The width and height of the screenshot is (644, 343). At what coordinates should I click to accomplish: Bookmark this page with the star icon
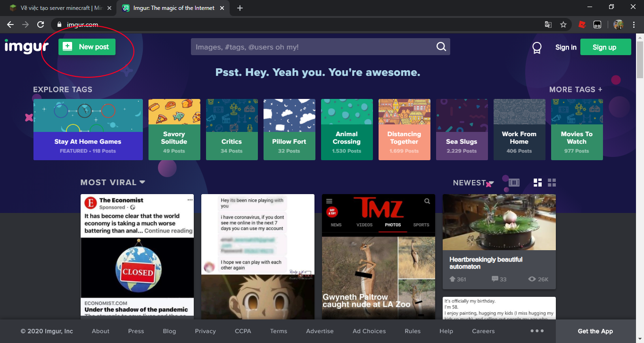[563, 24]
